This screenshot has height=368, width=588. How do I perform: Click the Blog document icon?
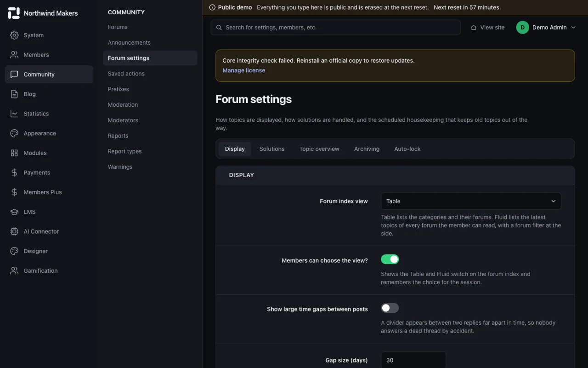(x=14, y=94)
